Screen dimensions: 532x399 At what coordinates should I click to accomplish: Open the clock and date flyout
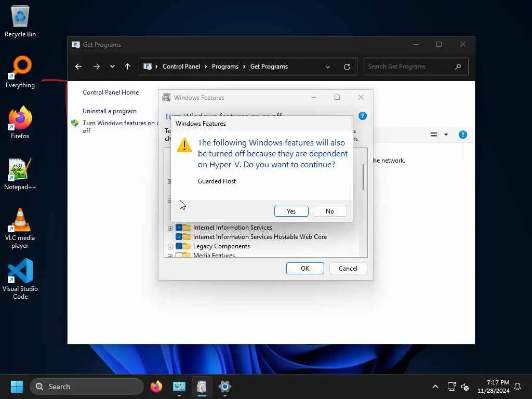point(493,387)
